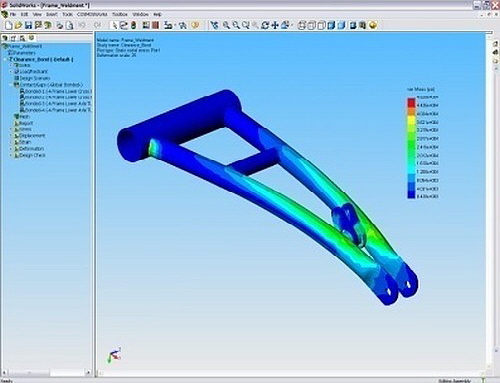Expand the Displacement results folder
This screenshot has width=500, height=383.
tap(11, 136)
